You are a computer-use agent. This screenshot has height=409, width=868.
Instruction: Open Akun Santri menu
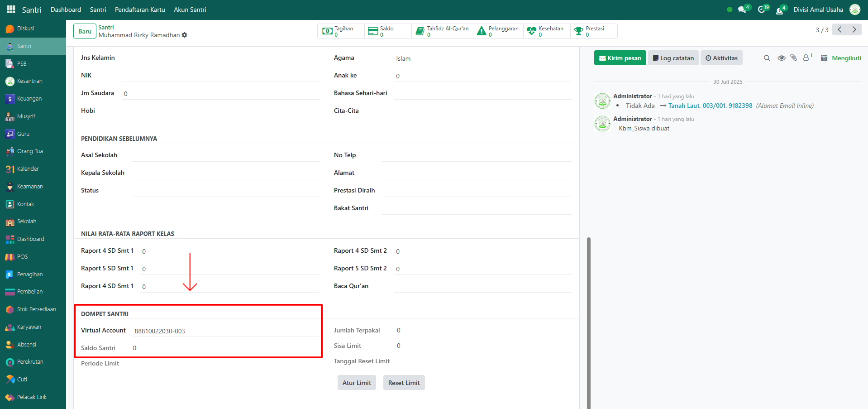pyautogui.click(x=190, y=10)
